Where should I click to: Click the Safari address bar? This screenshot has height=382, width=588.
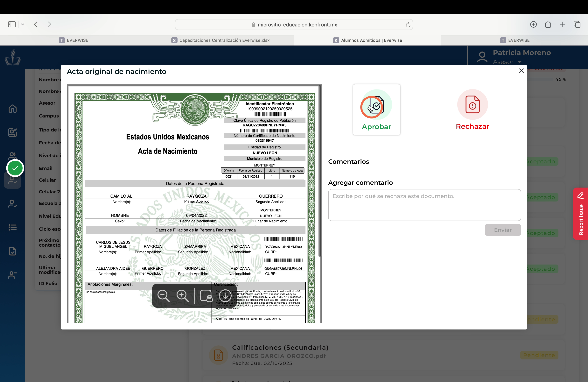pyautogui.click(x=294, y=25)
